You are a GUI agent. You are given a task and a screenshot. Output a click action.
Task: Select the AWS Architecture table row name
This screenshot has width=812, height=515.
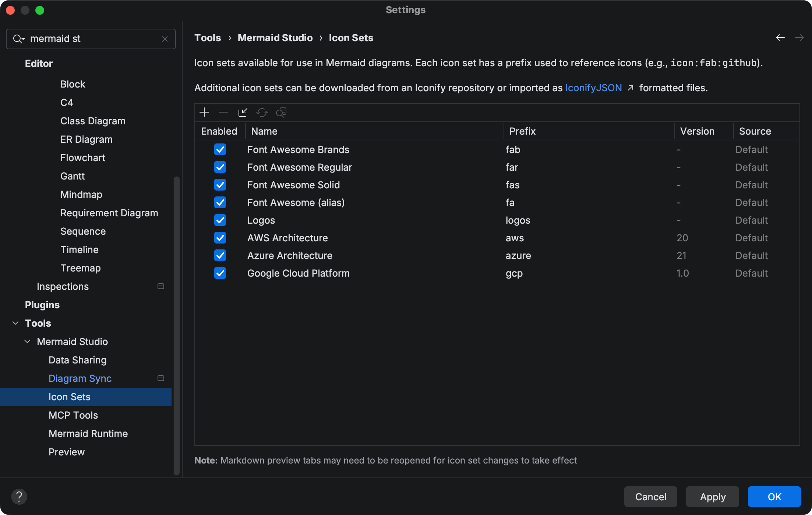287,238
